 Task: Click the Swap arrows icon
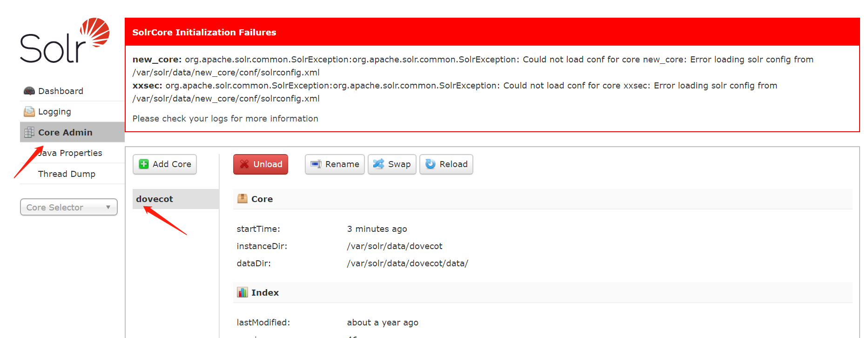coord(379,164)
